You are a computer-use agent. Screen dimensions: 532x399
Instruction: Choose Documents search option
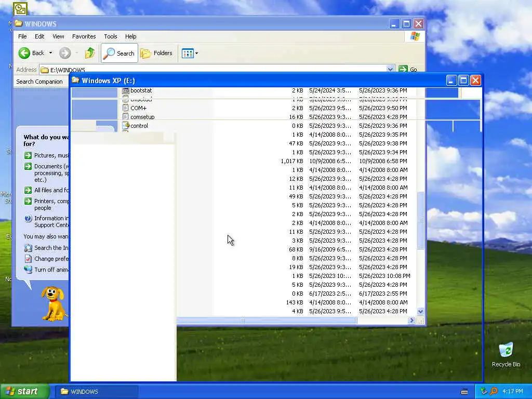pyautogui.click(x=46, y=173)
